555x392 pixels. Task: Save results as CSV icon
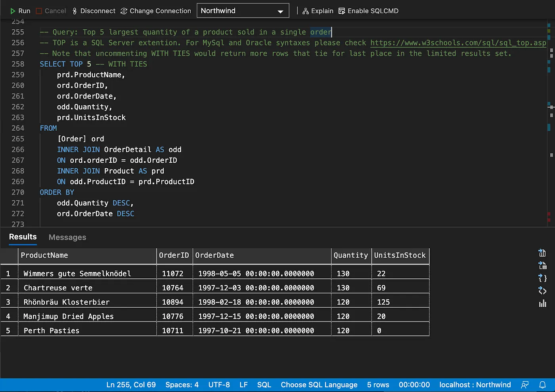pyautogui.click(x=542, y=253)
